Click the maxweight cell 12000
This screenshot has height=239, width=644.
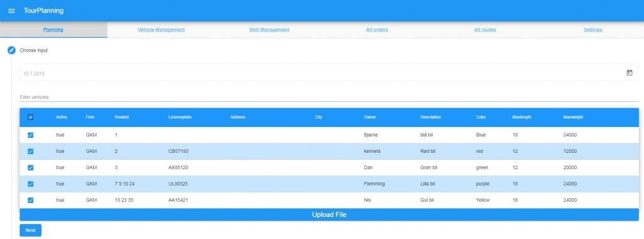click(570, 151)
